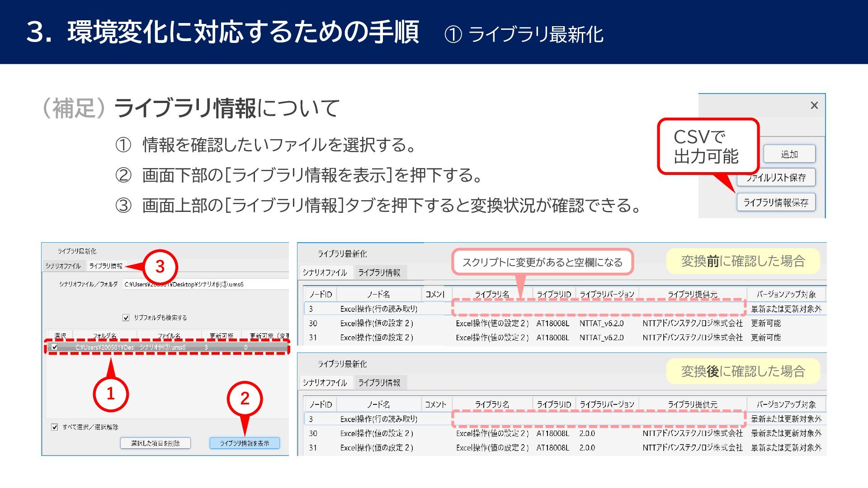
Task: Select シナリオファイル tab in the upper-right panel
Action: pyautogui.click(x=325, y=272)
